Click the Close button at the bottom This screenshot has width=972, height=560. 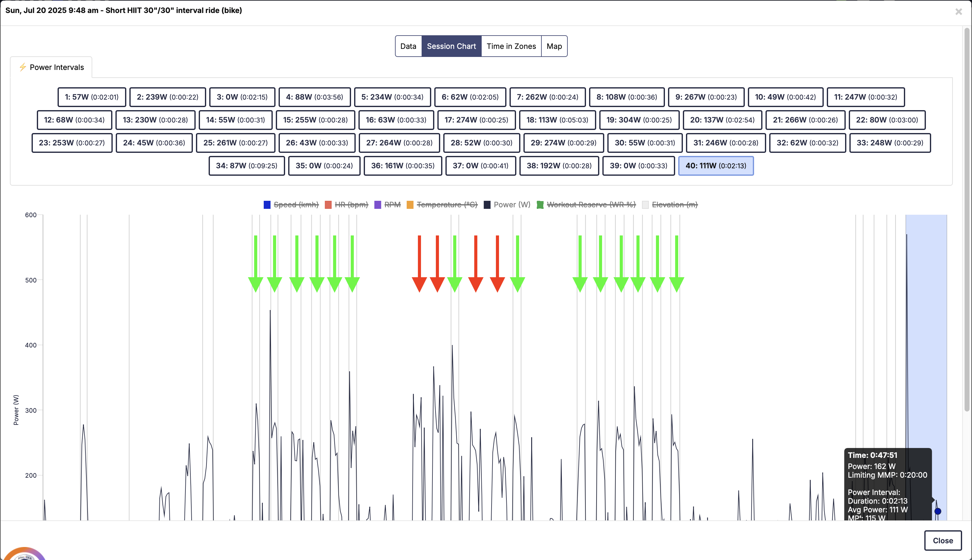click(x=942, y=541)
